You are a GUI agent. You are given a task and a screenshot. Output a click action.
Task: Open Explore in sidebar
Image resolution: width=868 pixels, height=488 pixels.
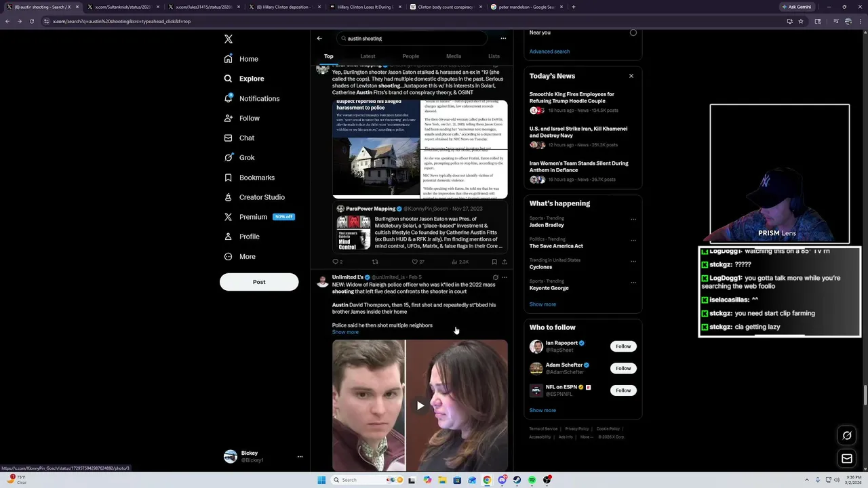click(244, 79)
